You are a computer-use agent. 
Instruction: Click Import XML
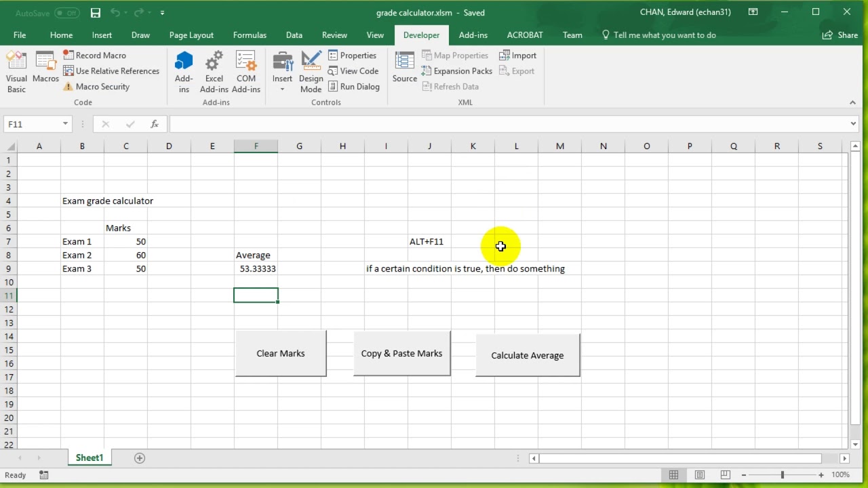(x=518, y=56)
